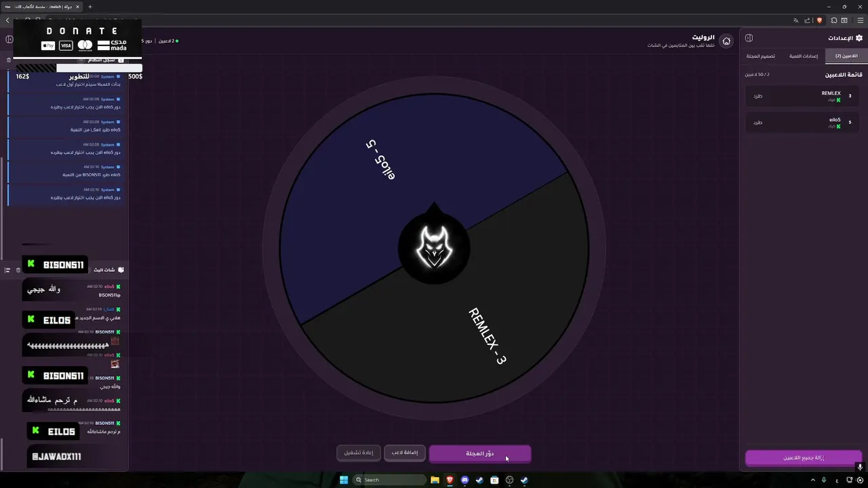This screenshot has height=488, width=868.
Task: Click the trash icon in system log header
Action: pos(9,60)
